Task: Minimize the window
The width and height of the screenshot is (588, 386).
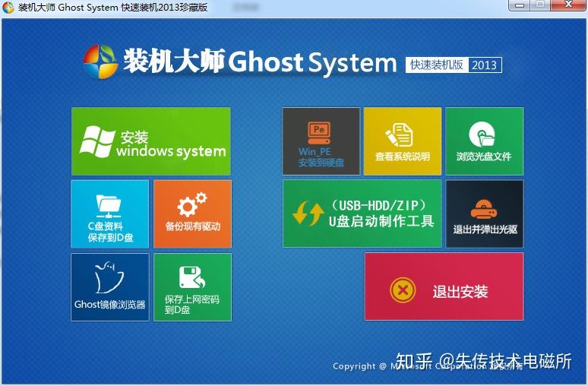Action: 520,5
